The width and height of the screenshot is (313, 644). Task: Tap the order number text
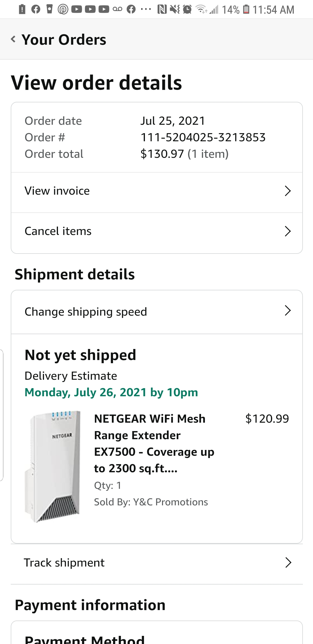(203, 138)
